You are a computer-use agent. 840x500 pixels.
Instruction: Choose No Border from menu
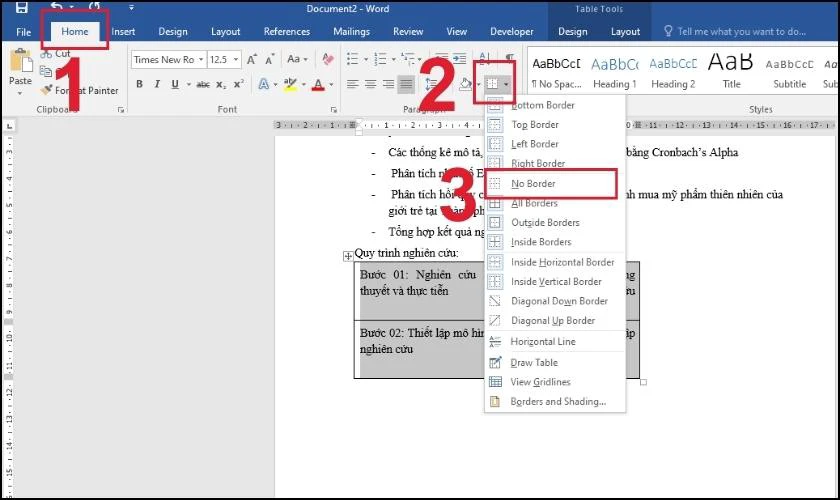click(x=554, y=184)
